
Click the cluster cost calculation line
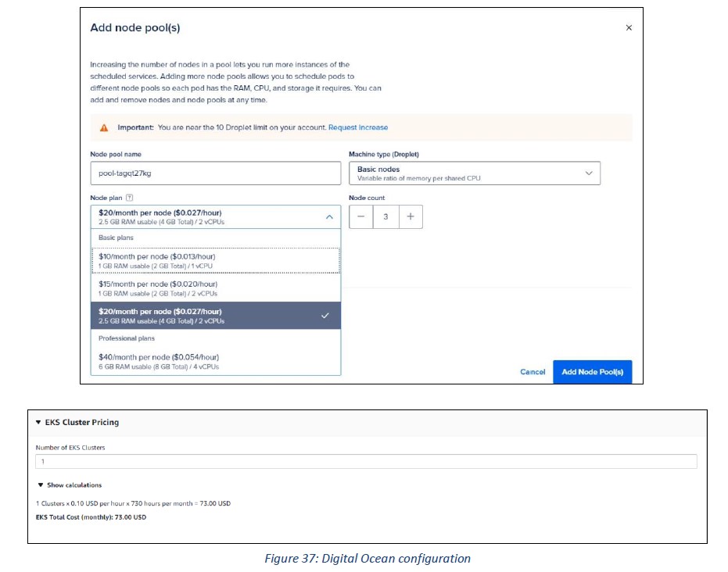coord(133,503)
